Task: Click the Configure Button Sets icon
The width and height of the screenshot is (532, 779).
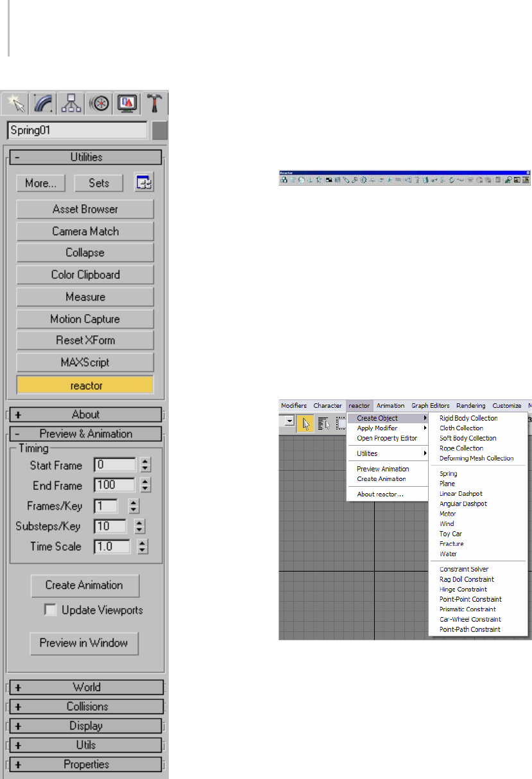Action: [144, 182]
